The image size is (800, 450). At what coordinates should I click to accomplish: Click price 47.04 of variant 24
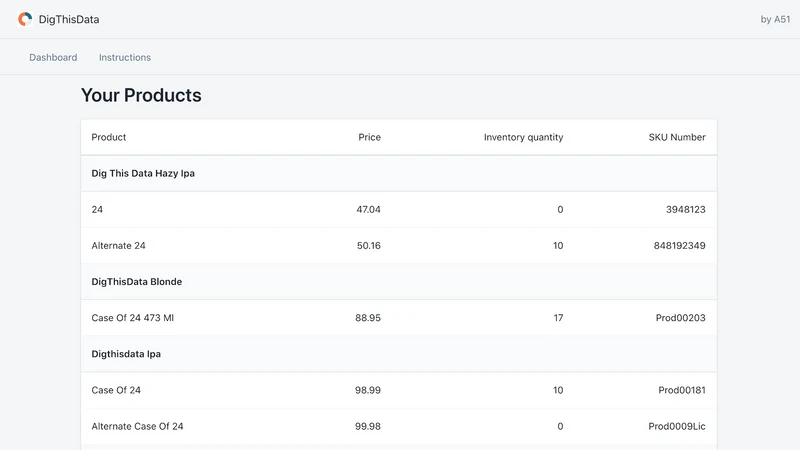click(368, 210)
